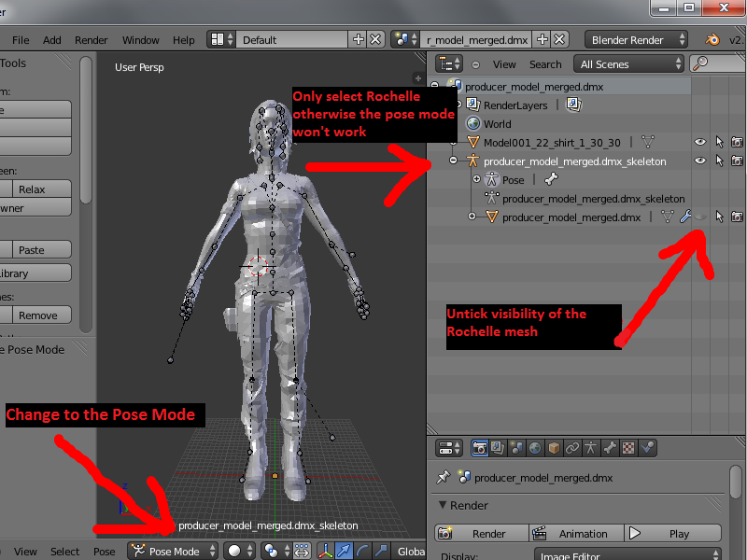
Task: Select the translate manipulator arrow icon
Action: (344, 551)
